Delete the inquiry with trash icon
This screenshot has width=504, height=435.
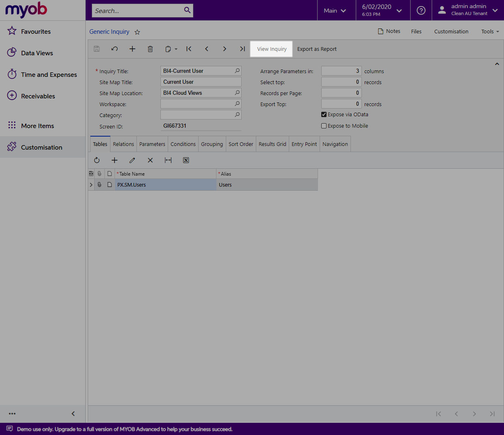[150, 49]
